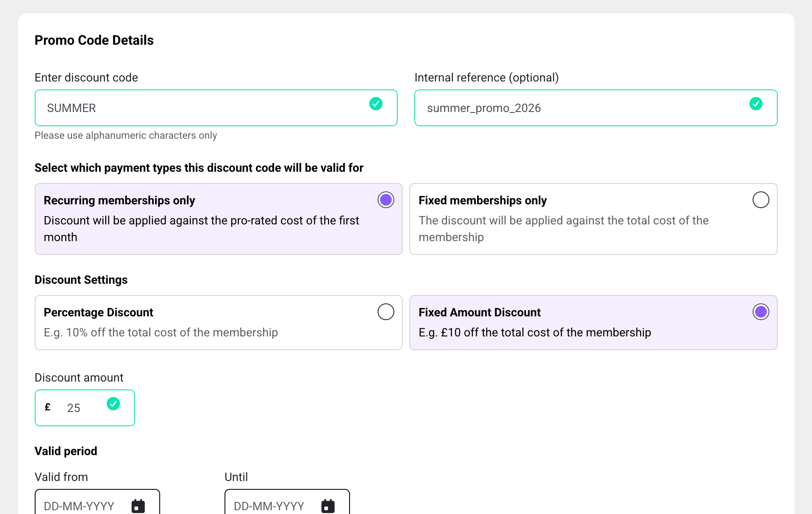Screen dimensions: 812x514
Task: Choose the Fixed Amount Discount radio button
Action: (761, 312)
